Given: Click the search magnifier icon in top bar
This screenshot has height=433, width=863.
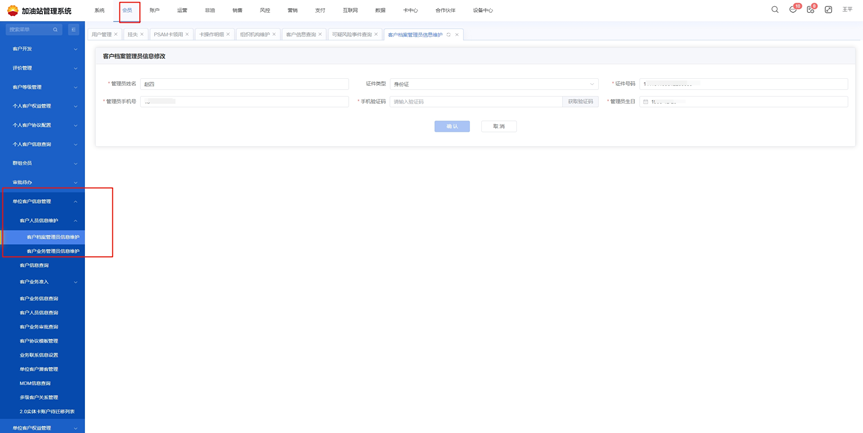Looking at the screenshot, I should 775,10.
